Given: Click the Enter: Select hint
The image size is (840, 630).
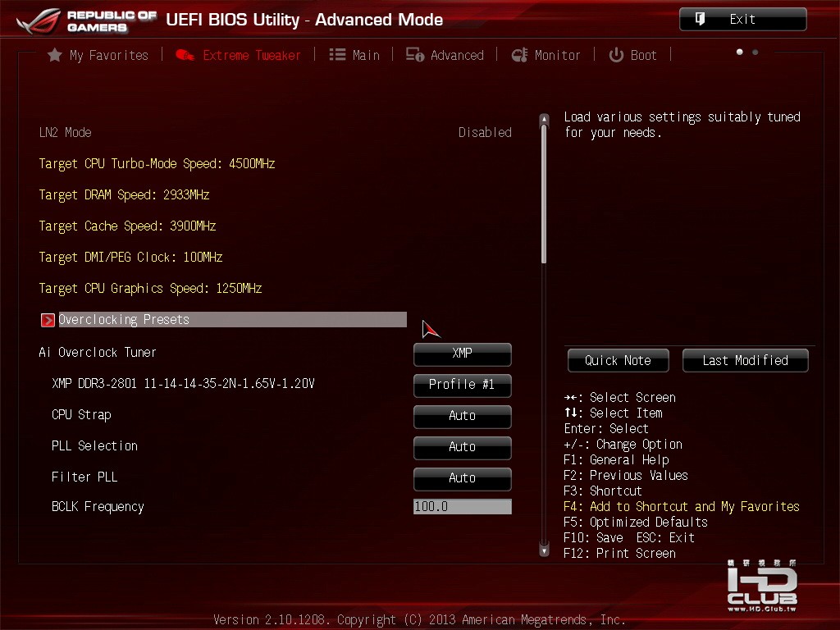Looking at the screenshot, I should [606, 428].
